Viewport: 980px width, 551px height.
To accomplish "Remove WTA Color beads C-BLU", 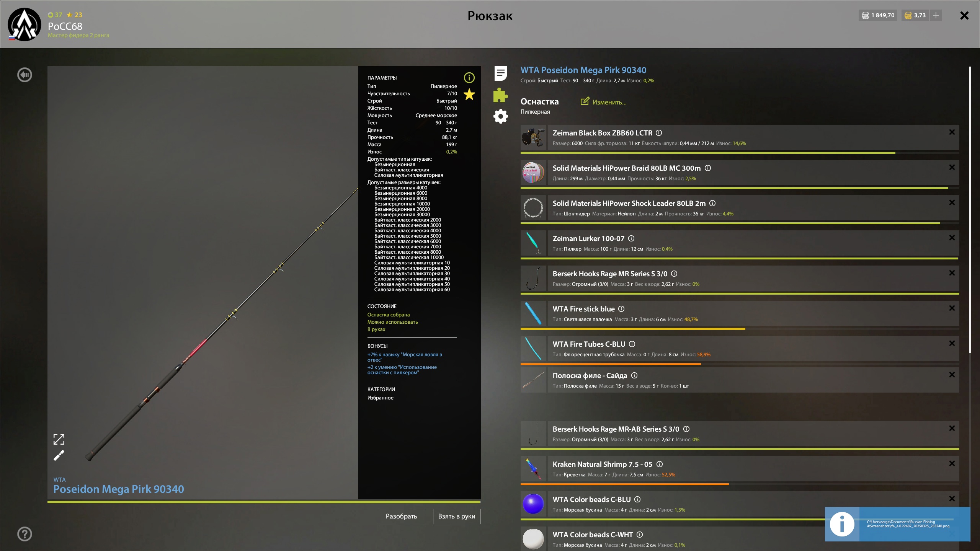I will pyautogui.click(x=952, y=499).
